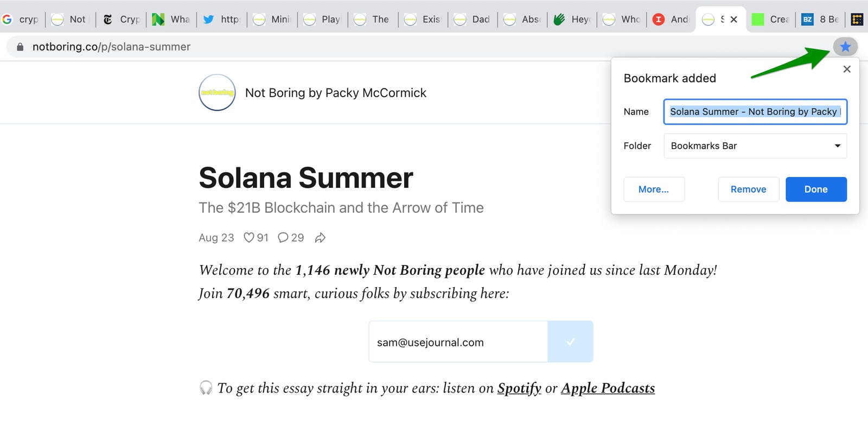
Task: Open comments via speech bubble icon
Action: pyautogui.click(x=283, y=237)
